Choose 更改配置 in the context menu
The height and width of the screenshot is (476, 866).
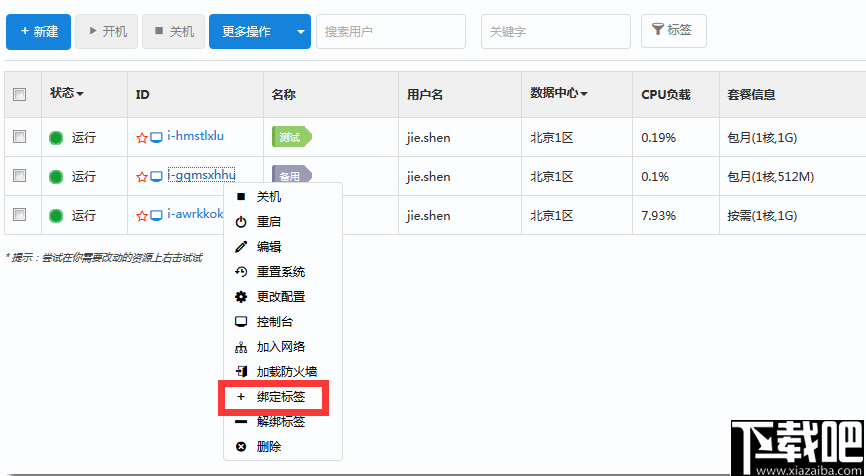click(x=282, y=297)
